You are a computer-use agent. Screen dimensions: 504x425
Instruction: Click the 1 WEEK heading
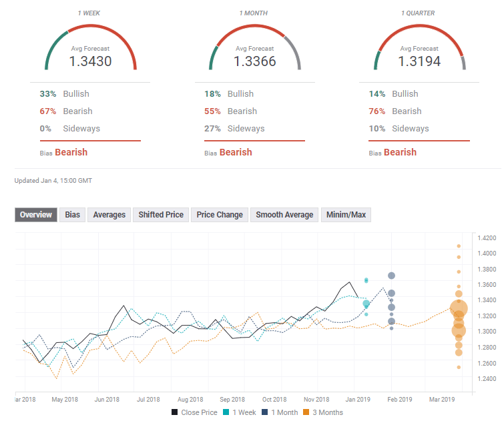(x=89, y=13)
